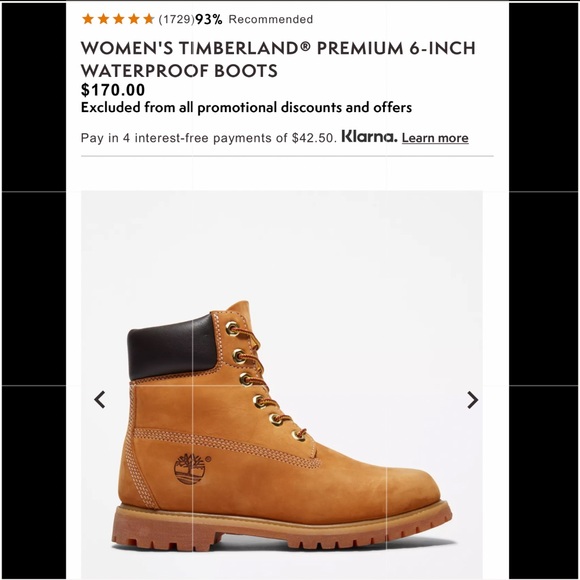Open the (1729) reviews count
This screenshot has height=580, width=580.
[176, 19]
